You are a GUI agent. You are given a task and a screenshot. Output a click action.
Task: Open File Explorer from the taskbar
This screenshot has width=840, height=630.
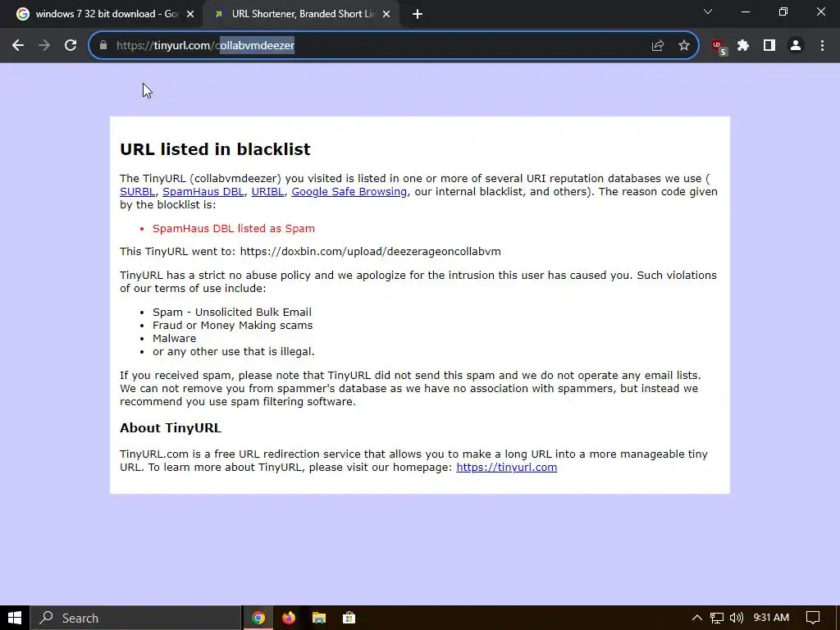click(319, 618)
